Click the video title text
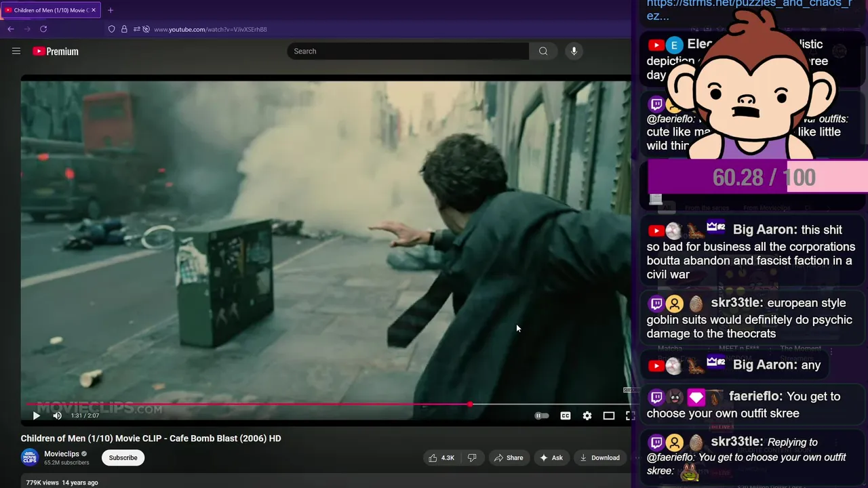 151,439
